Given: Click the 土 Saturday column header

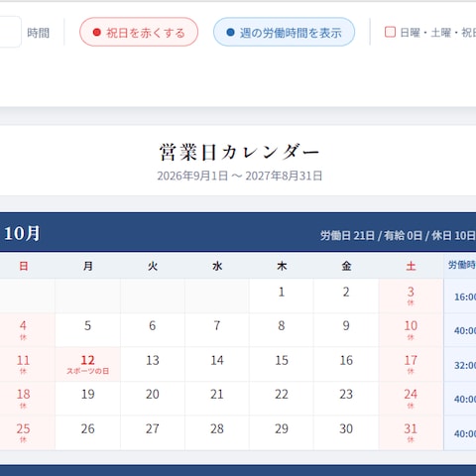Looking at the screenshot, I should coord(411,266).
